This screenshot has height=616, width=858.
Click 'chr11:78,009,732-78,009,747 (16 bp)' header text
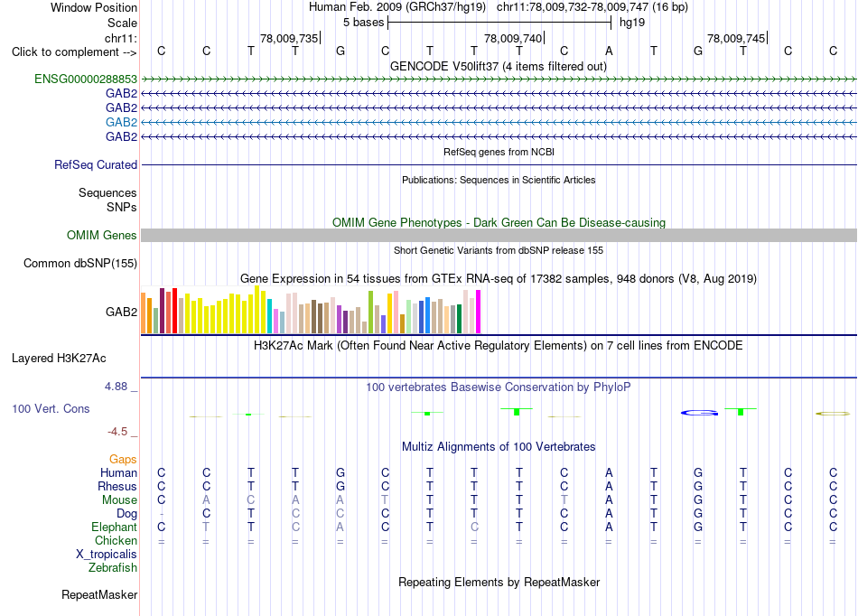coord(592,7)
